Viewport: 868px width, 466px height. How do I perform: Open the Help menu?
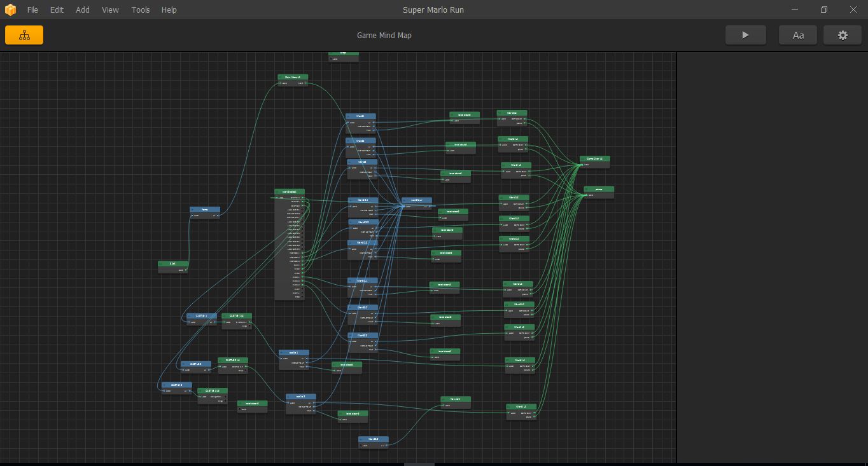click(x=169, y=10)
